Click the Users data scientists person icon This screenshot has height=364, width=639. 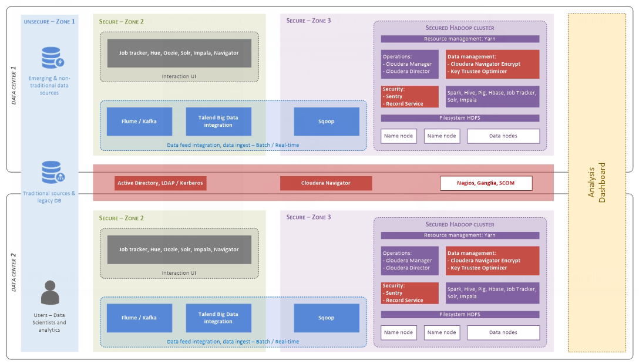(49, 293)
